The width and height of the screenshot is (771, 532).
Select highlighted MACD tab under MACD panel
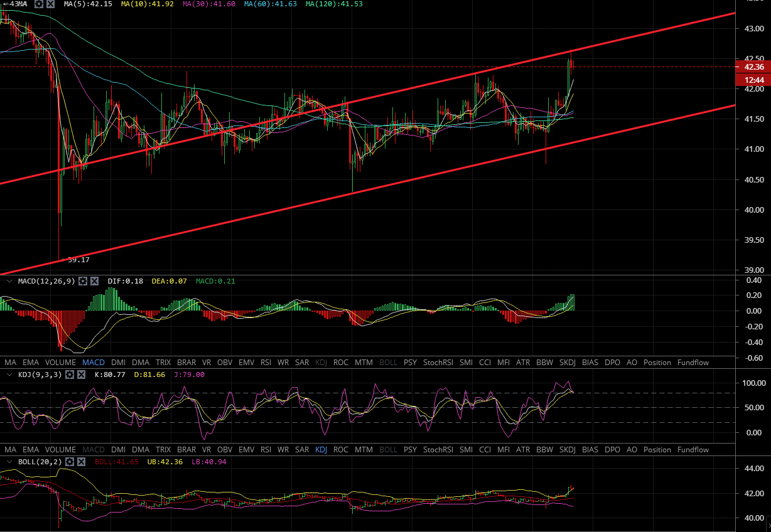tap(94, 363)
